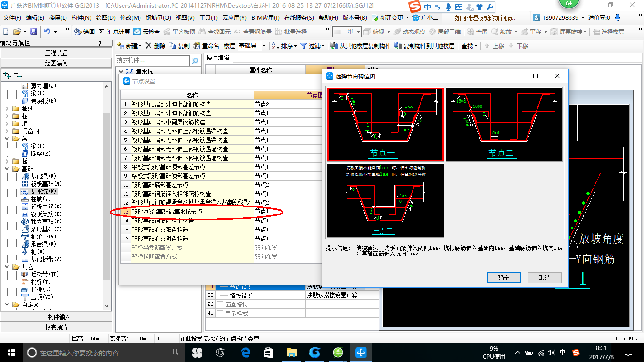Open the 工具(T) menu
This screenshot has height=362, width=644.
click(208, 18)
